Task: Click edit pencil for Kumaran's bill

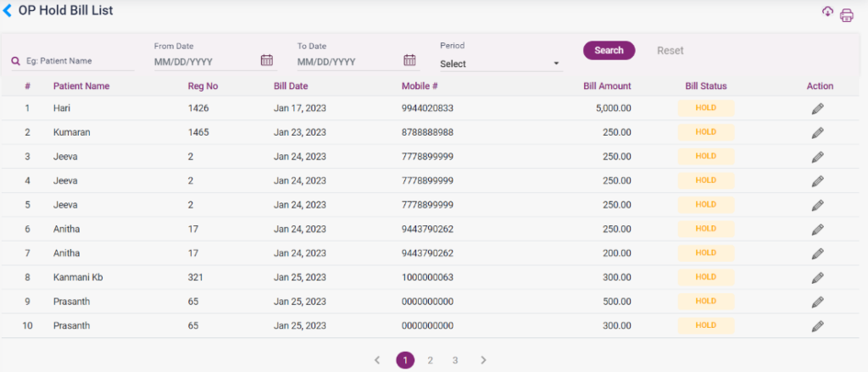Action: click(817, 133)
